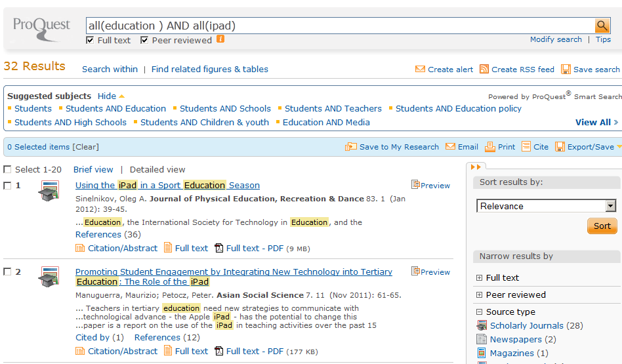The image size is (622, 364).
Task: Click Newspapers (2) filter link
Action: [523, 340]
